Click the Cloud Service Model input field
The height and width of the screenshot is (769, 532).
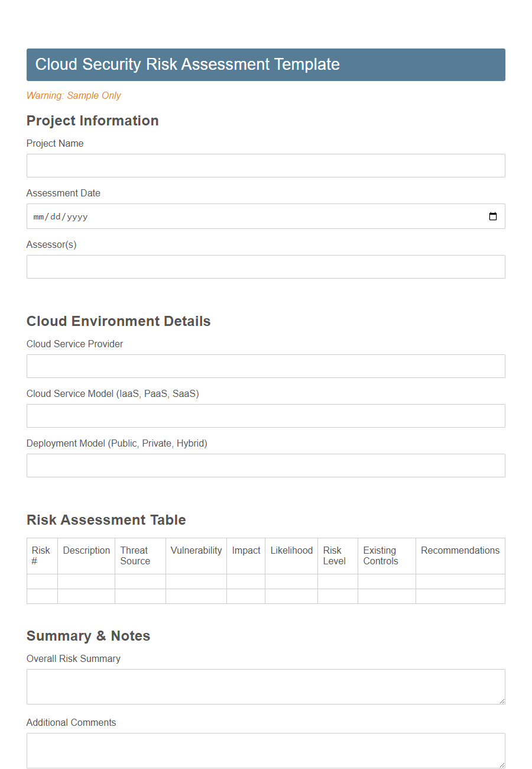(x=265, y=416)
